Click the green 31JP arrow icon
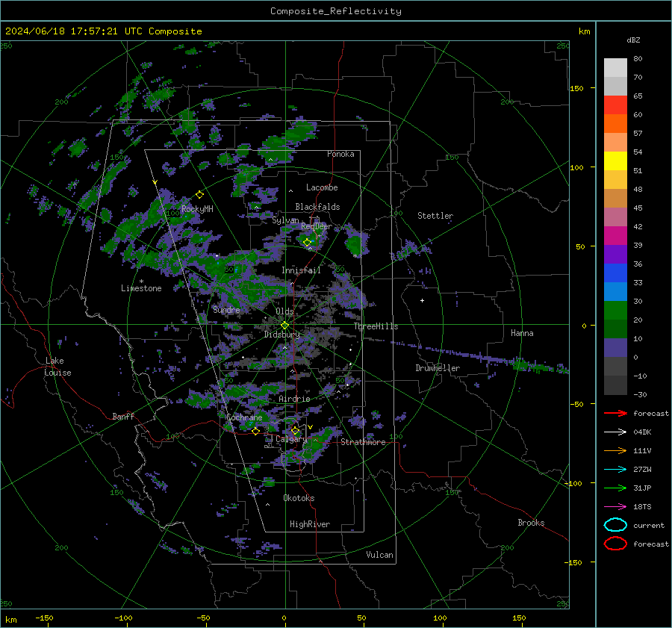The image size is (672, 628). (x=615, y=488)
